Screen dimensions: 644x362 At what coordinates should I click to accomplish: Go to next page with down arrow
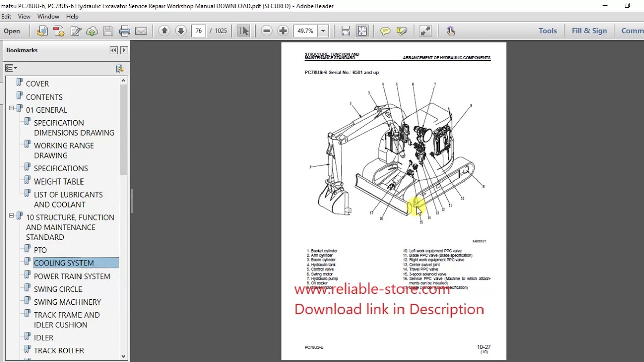tap(181, 31)
